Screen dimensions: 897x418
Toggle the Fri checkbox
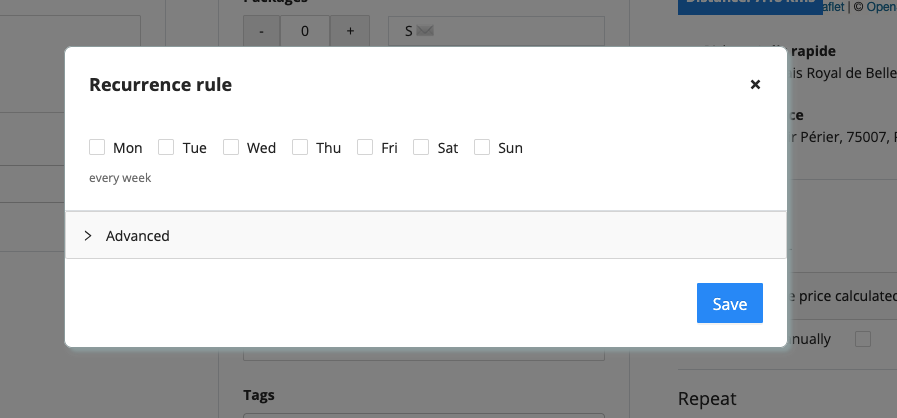tap(365, 147)
